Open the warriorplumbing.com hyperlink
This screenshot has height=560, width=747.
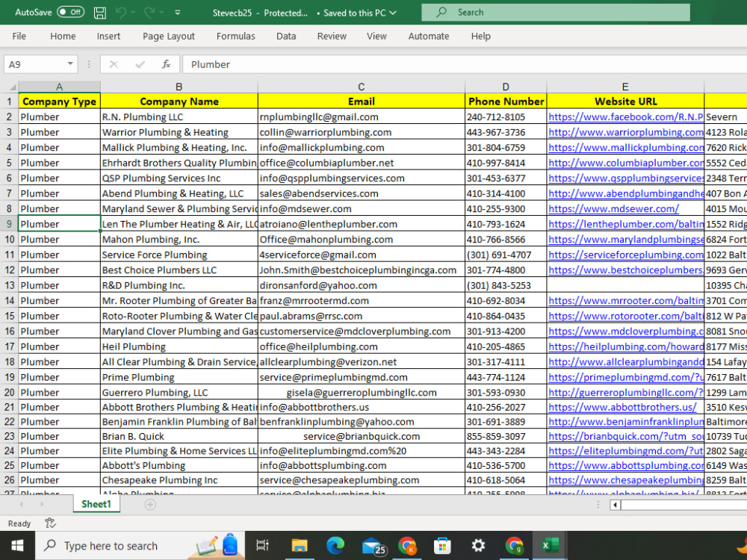pyautogui.click(x=625, y=132)
